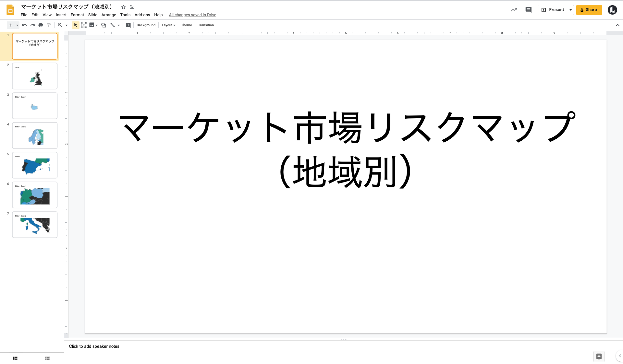
Task: Collapse the toolbar with the chevron
Action: pos(618,25)
